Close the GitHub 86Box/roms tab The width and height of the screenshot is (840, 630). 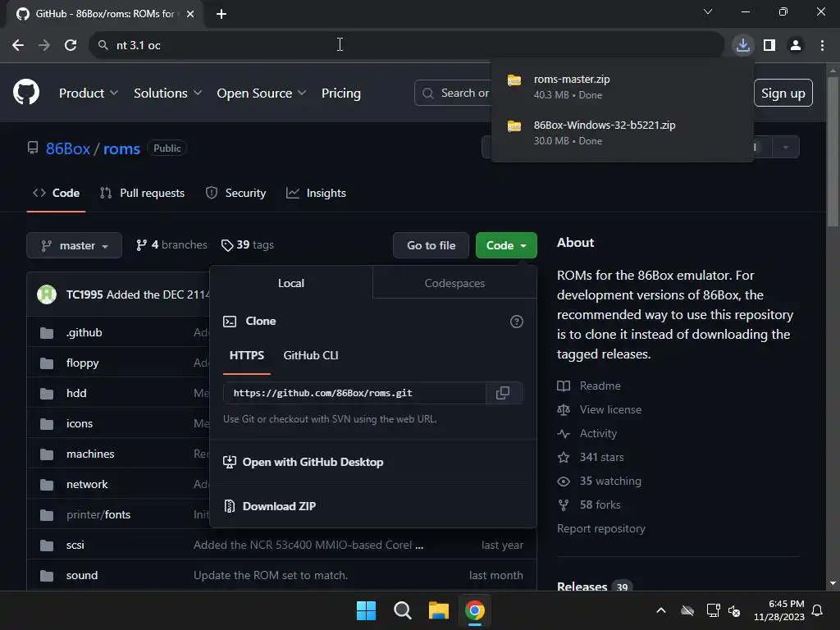click(189, 14)
